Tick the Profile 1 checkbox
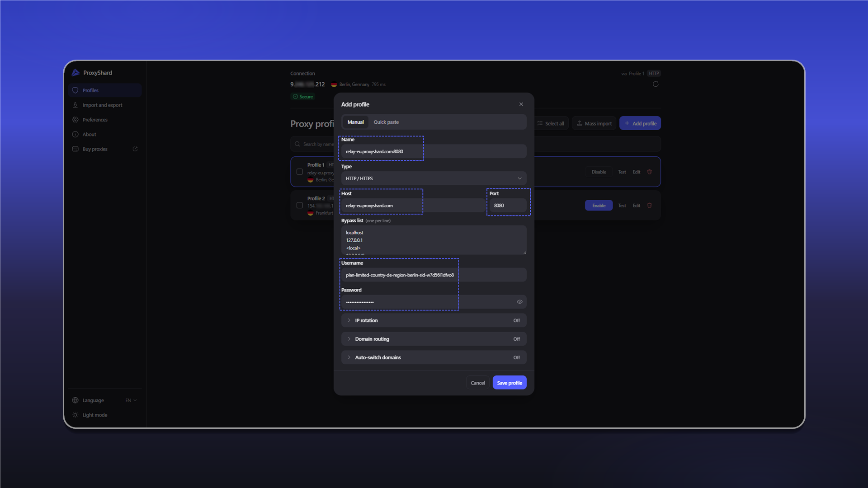The image size is (868, 488). pos(299,172)
